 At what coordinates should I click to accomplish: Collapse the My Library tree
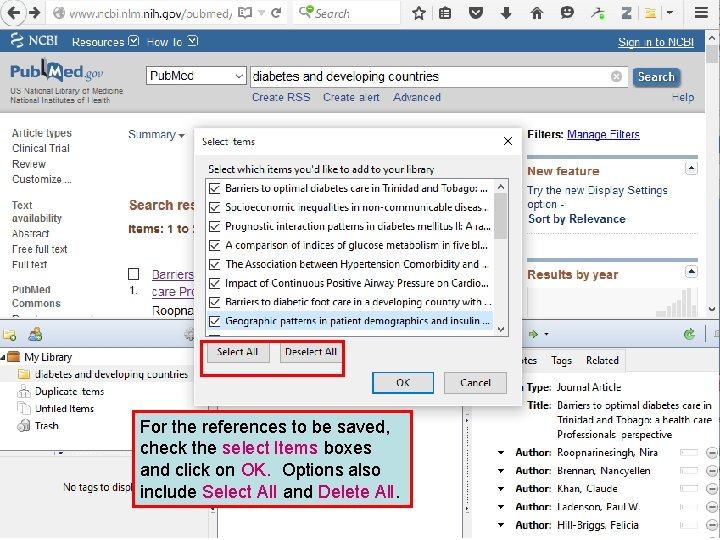(x=3, y=357)
